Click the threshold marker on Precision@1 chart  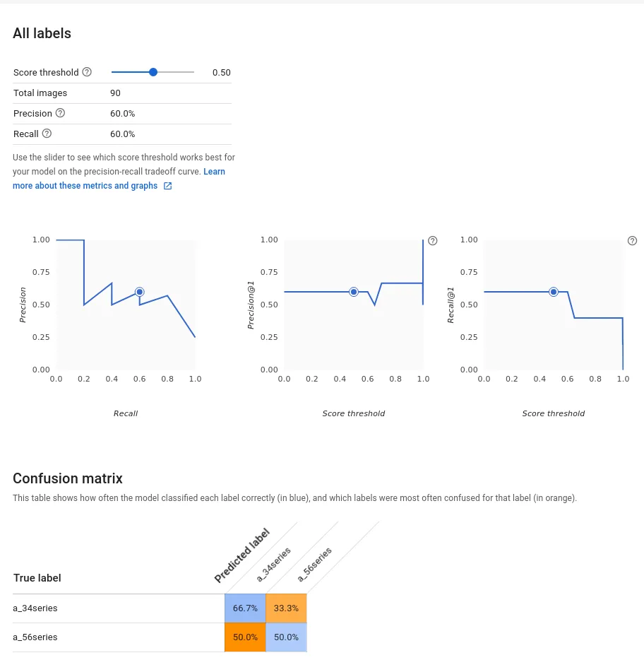click(354, 292)
